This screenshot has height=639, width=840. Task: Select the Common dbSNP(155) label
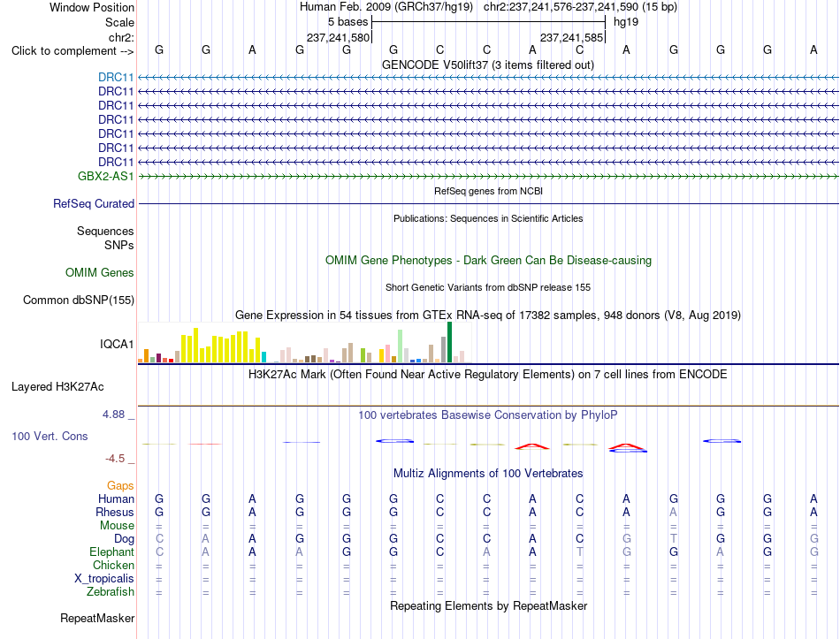tap(78, 300)
